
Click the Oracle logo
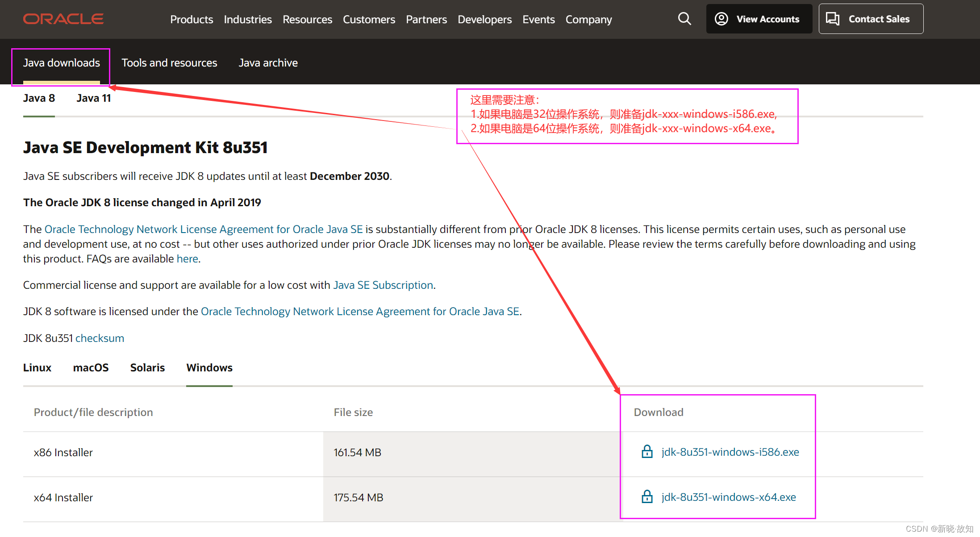tap(63, 19)
